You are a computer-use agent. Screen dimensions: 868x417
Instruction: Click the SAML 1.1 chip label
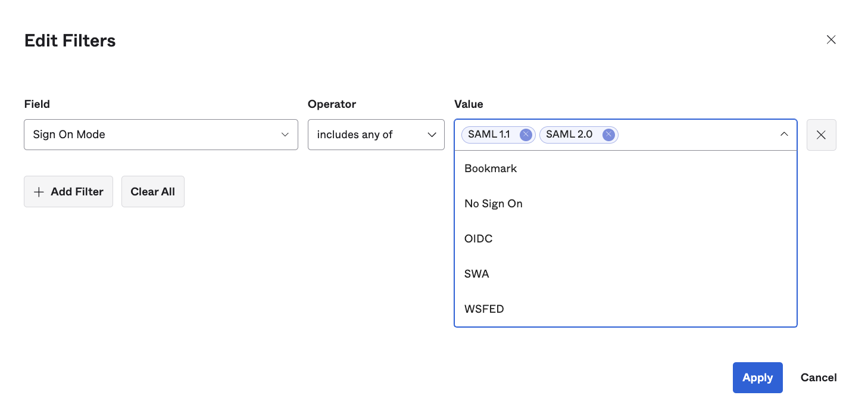pos(489,135)
